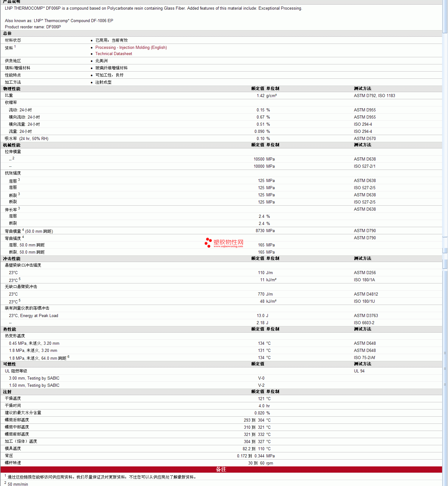Open the Processing - Injection Molding (English) link

click(x=131, y=48)
